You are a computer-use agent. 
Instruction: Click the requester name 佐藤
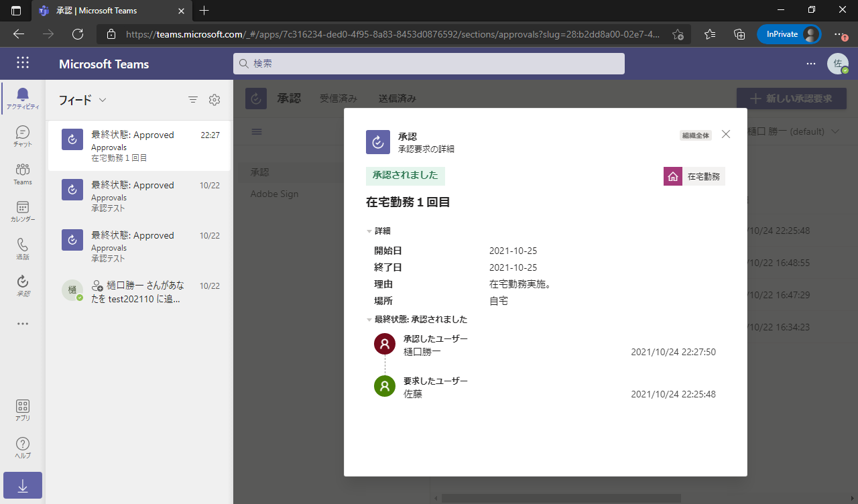413,394
